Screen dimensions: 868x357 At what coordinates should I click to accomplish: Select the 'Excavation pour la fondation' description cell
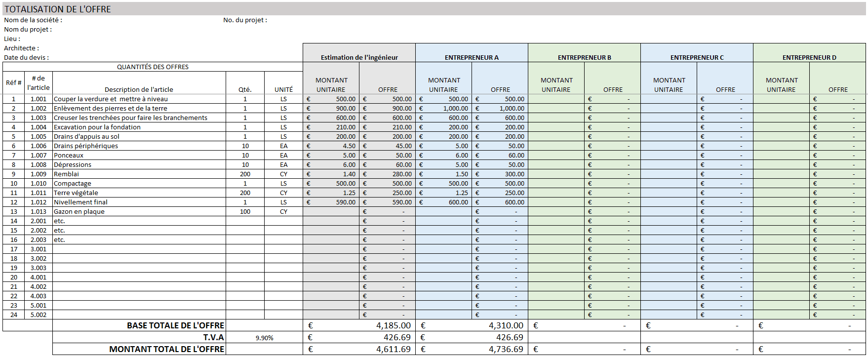[x=97, y=127]
